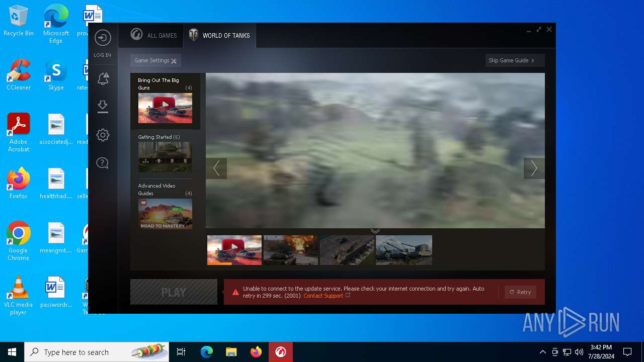Open the notifications bell icon

coord(103,78)
